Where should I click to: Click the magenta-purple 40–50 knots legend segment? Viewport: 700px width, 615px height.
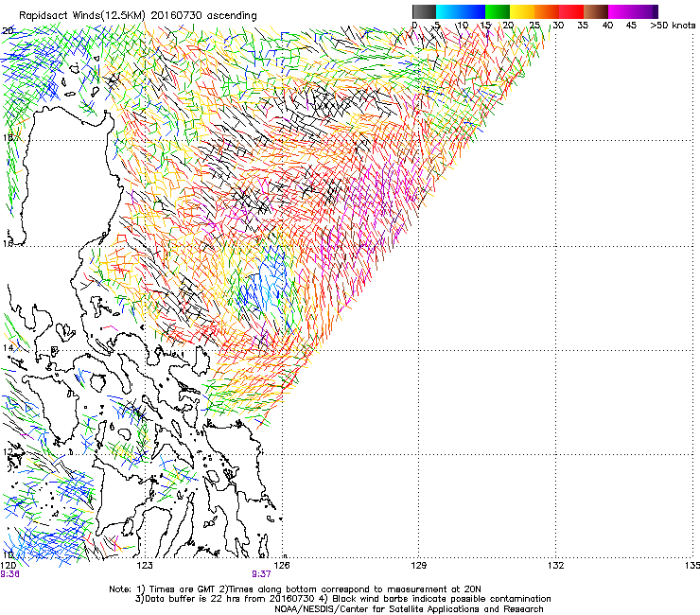coord(633,11)
